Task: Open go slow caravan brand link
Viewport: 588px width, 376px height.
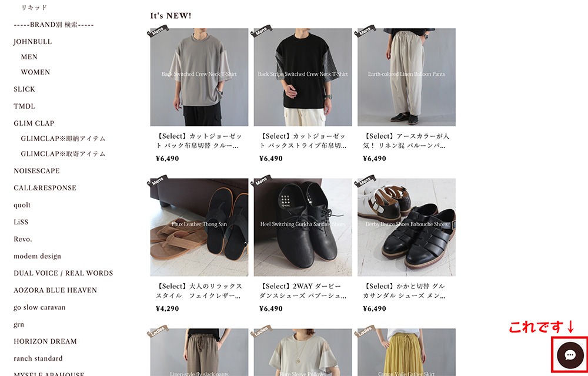Action: [39, 307]
